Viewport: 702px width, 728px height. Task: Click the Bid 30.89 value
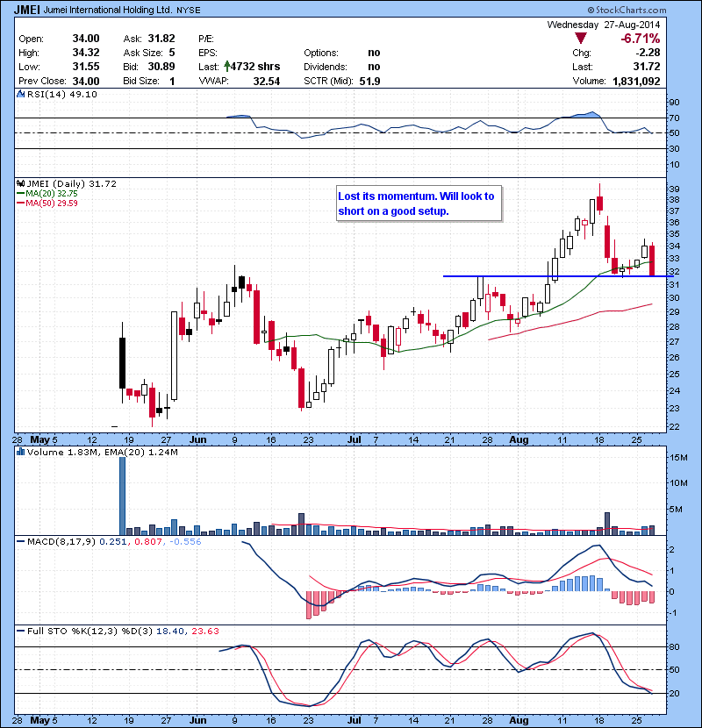(161, 67)
